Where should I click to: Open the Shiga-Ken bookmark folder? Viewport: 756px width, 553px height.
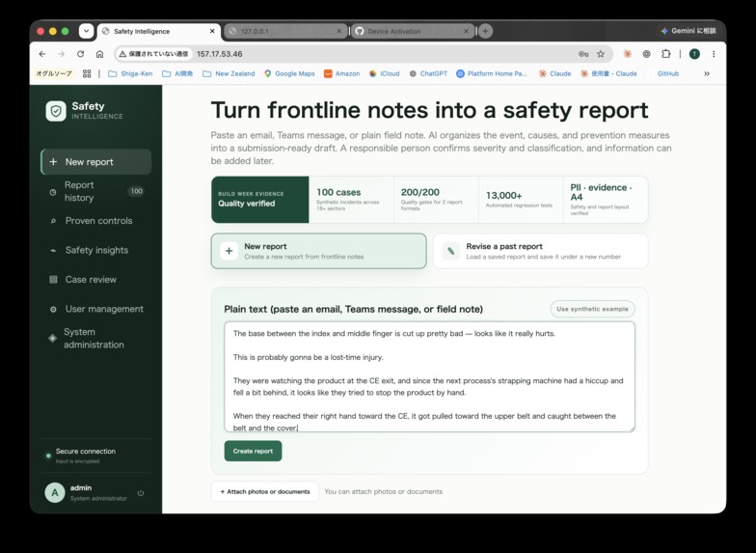[x=130, y=73]
